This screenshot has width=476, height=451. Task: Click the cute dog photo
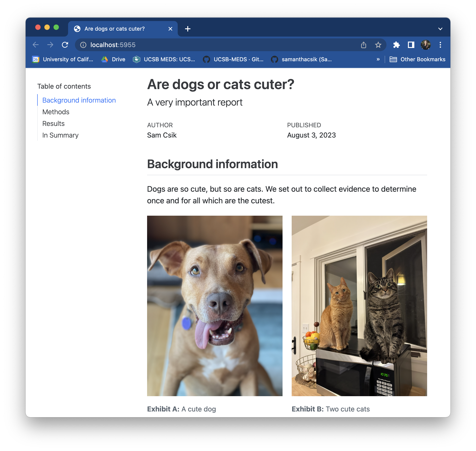tap(214, 306)
